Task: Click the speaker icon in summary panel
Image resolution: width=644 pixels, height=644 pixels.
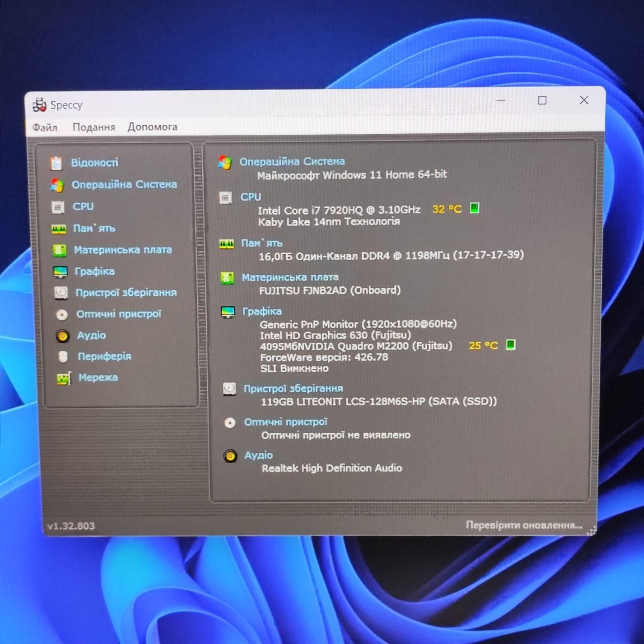Action: click(x=230, y=456)
